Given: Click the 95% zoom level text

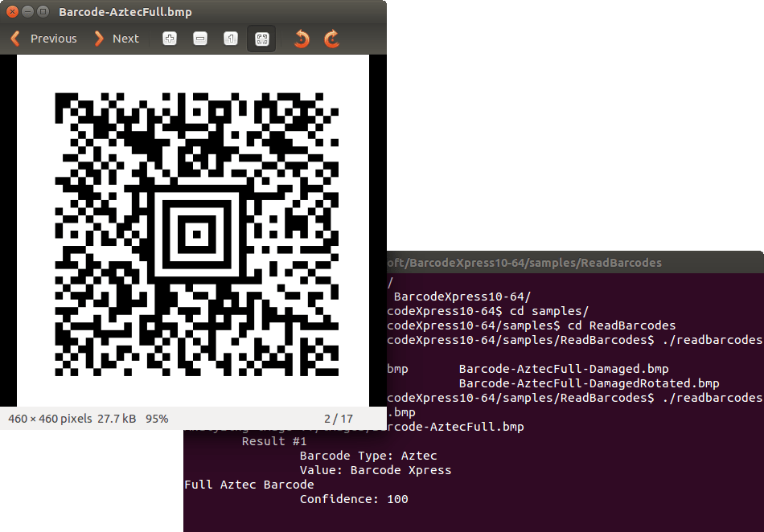Looking at the screenshot, I should 157,419.
